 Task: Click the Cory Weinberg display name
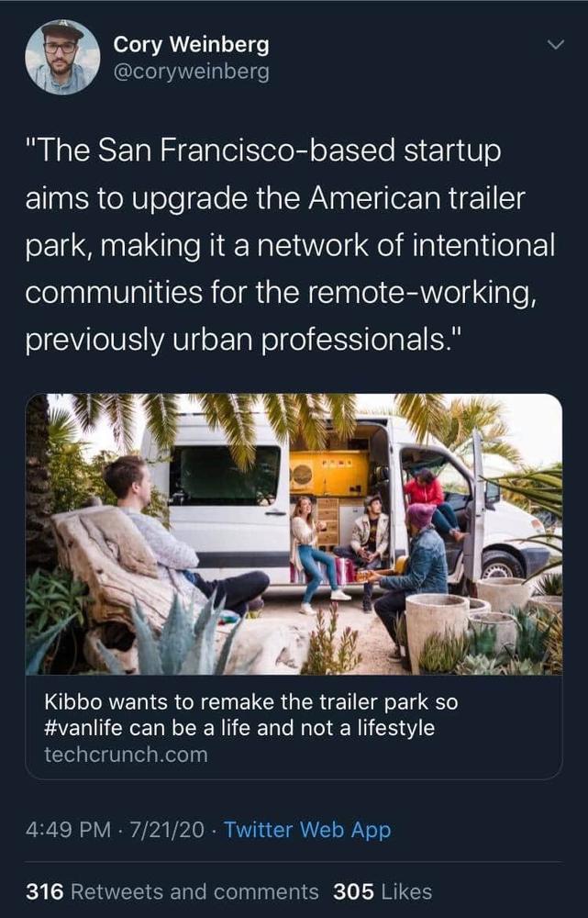pos(192,44)
